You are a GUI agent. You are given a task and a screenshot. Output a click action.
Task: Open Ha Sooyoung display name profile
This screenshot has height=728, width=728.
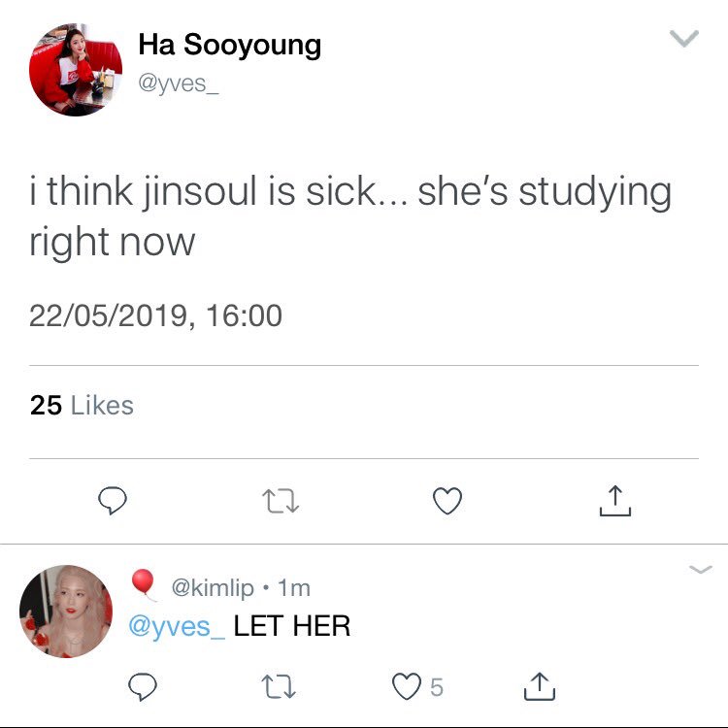point(230,46)
